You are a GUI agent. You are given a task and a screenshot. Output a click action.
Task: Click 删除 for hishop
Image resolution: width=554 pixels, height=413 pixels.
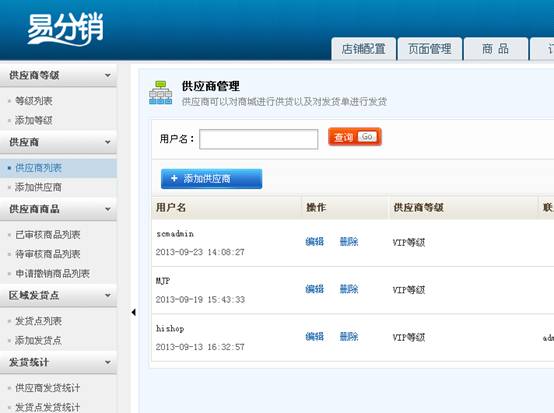coord(349,336)
